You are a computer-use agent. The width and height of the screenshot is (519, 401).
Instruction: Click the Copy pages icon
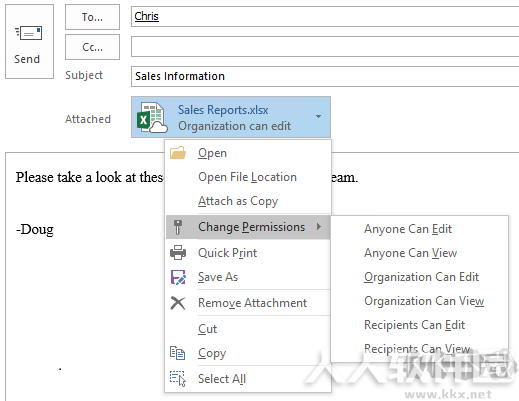[x=177, y=353]
